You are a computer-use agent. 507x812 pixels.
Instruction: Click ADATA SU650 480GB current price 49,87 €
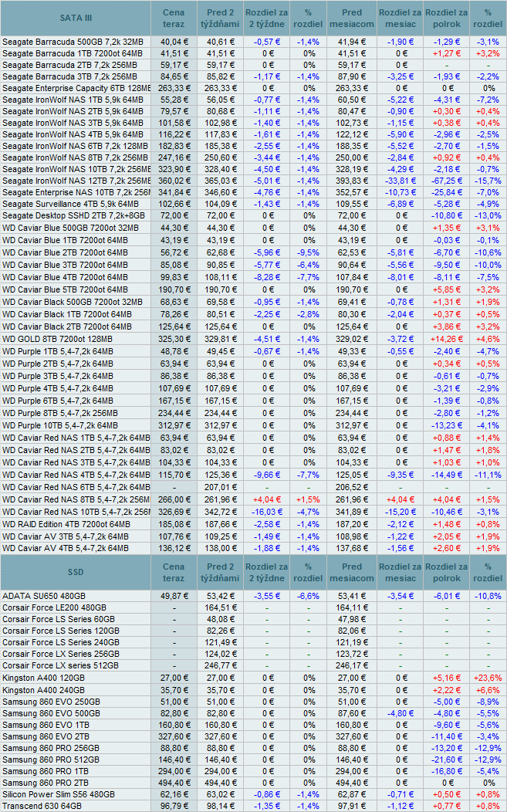175,597
